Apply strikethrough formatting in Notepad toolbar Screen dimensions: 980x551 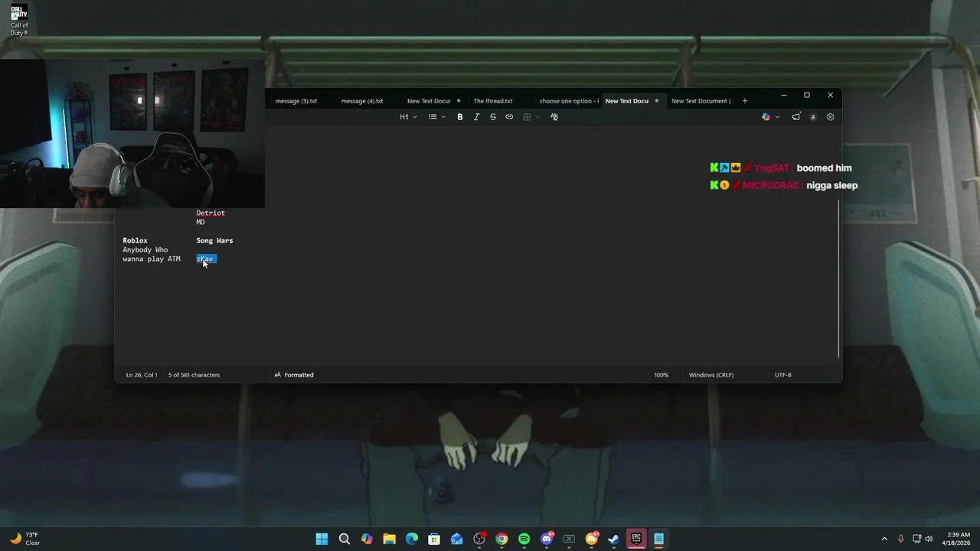(492, 117)
